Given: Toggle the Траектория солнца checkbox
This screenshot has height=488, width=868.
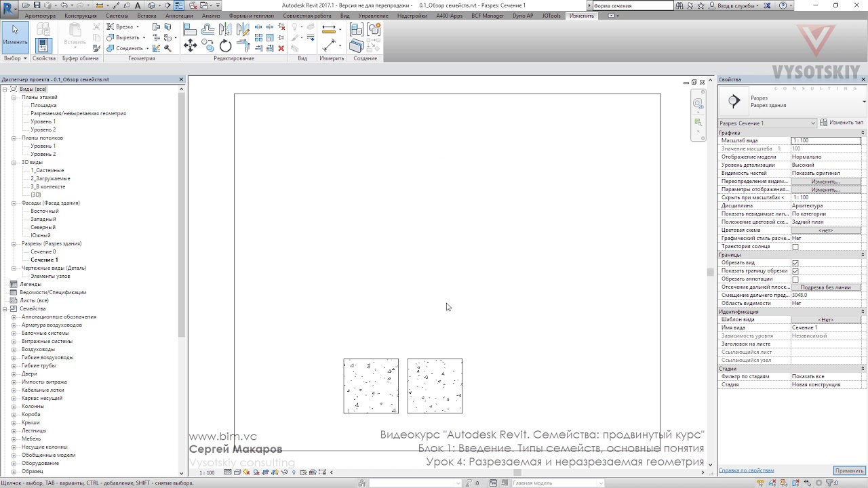Looking at the screenshot, I should 795,247.
